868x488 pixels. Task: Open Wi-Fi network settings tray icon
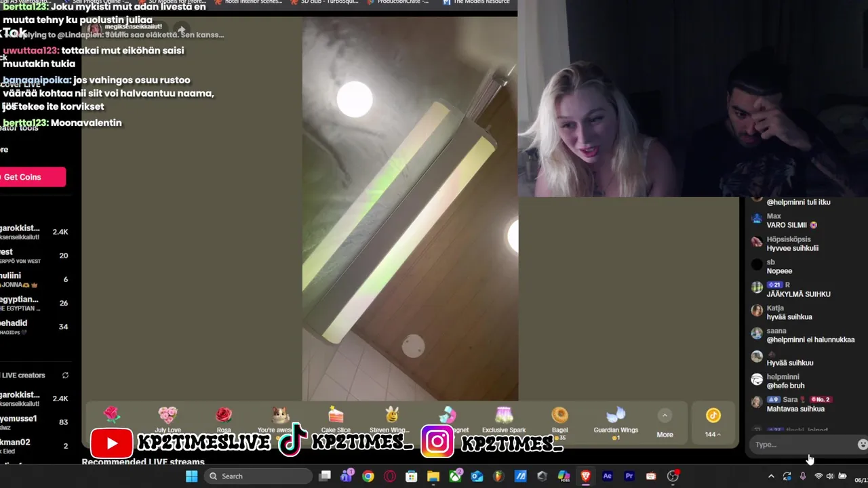(x=818, y=476)
